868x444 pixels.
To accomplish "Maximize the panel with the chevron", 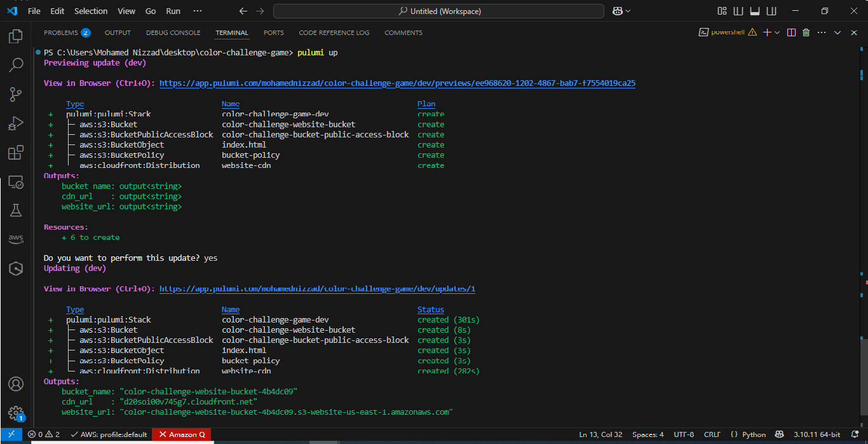I will pos(837,32).
